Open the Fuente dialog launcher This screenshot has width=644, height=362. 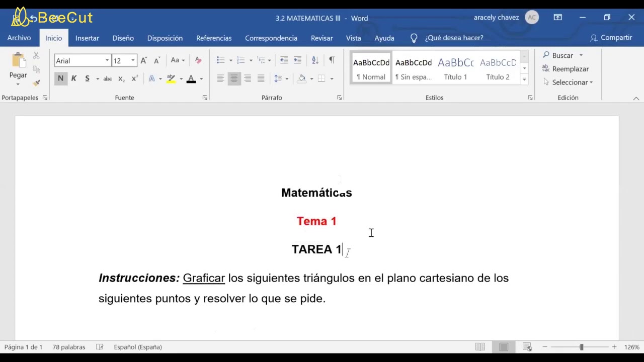(205, 98)
